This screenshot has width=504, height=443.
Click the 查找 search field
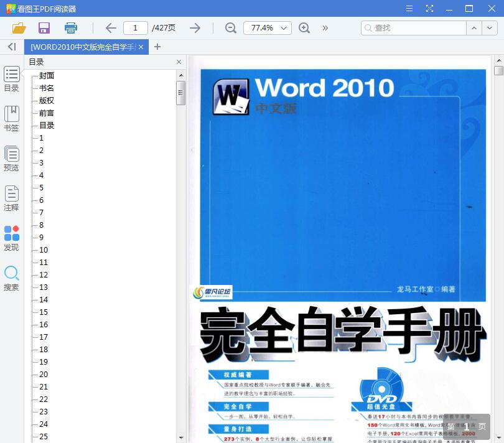tap(414, 28)
